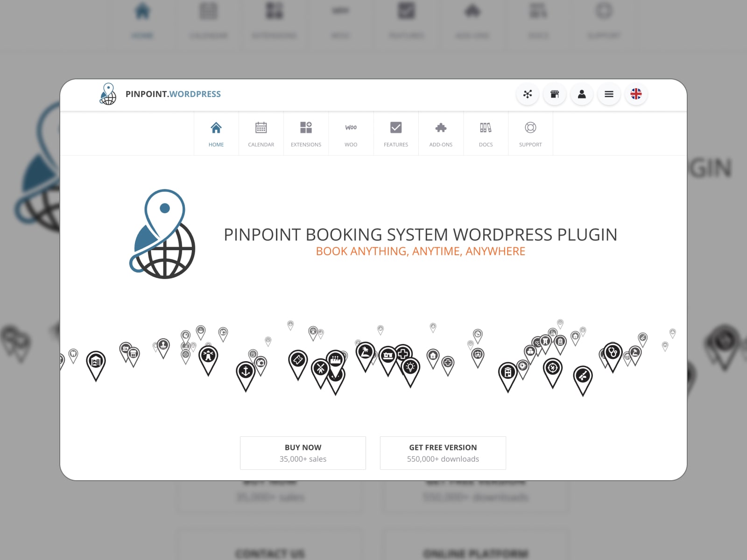Click the palm tree island map pin
The image size is (747, 560).
[365, 356]
